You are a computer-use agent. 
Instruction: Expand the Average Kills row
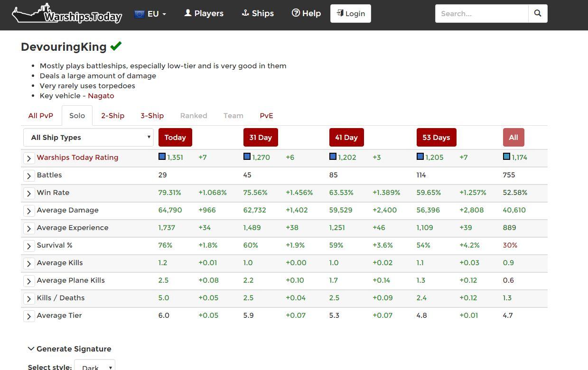[29, 263]
